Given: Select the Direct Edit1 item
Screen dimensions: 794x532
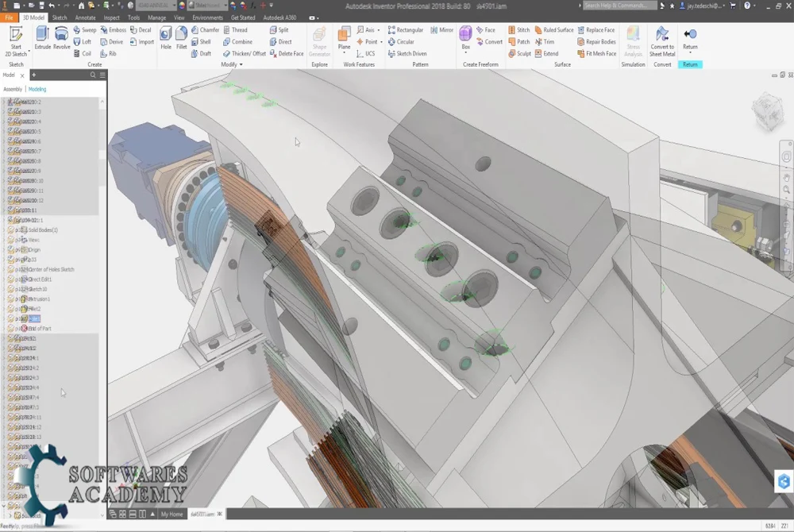Looking at the screenshot, I should 36,279.
